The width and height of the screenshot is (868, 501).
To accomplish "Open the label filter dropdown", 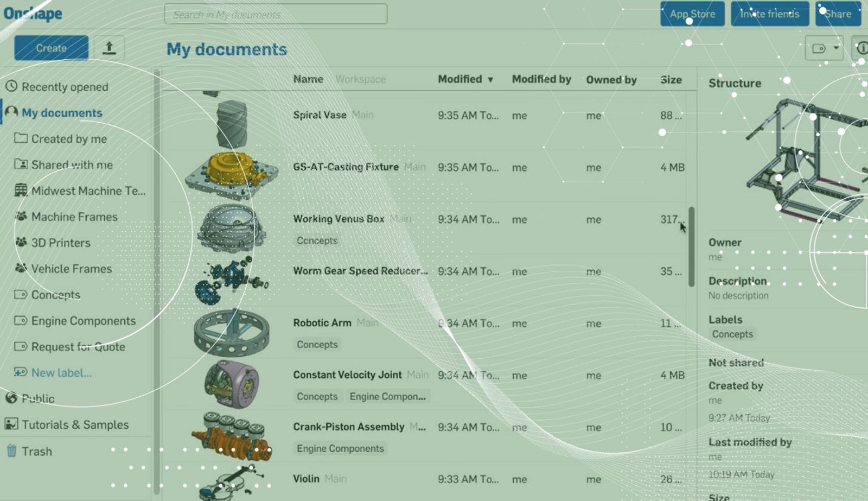I will tap(824, 49).
